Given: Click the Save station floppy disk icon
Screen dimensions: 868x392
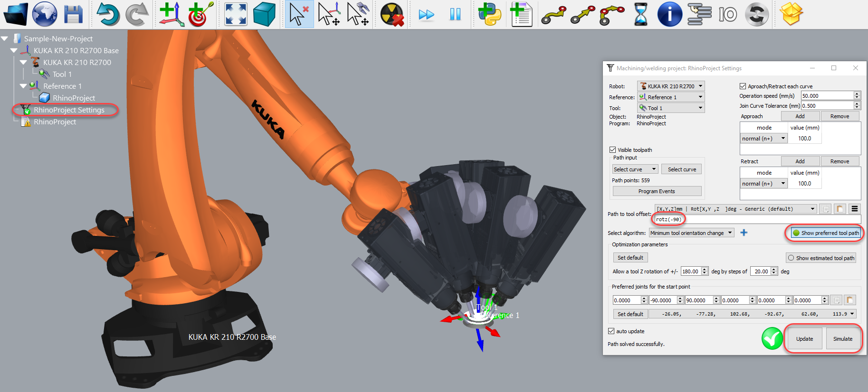Looking at the screenshot, I should point(73,14).
